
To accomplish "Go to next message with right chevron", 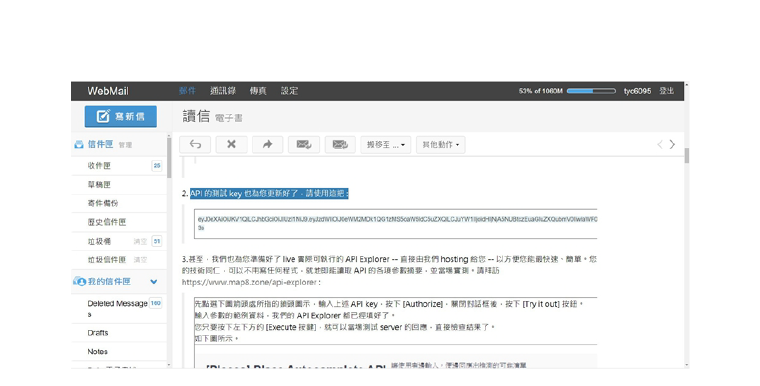I will (672, 145).
